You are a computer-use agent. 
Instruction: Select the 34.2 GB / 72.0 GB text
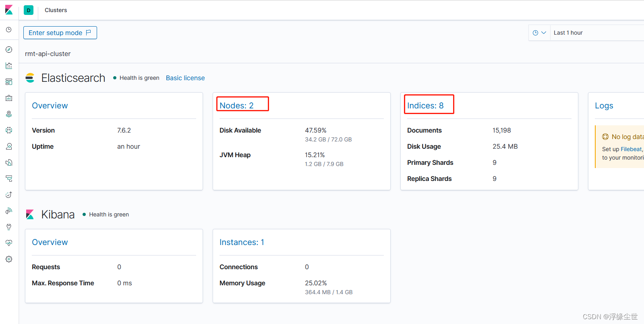328,139
